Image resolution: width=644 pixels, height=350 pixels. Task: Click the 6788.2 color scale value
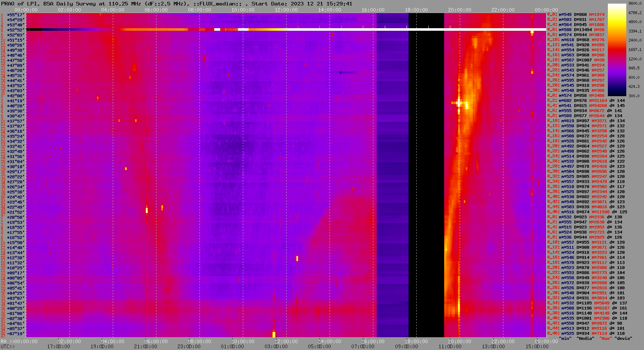tap(635, 13)
